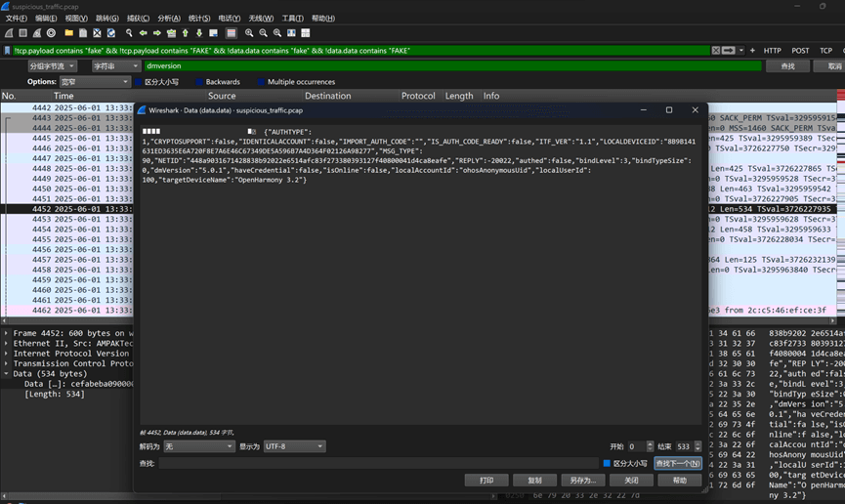
Task: Click the 关闭 button in Data dialog
Action: point(631,481)
